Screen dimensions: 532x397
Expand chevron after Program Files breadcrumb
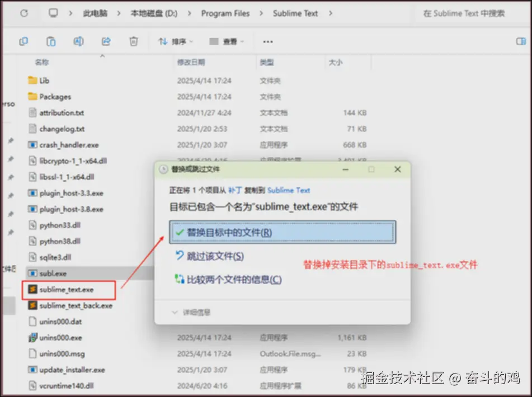(x=261, y=13)
